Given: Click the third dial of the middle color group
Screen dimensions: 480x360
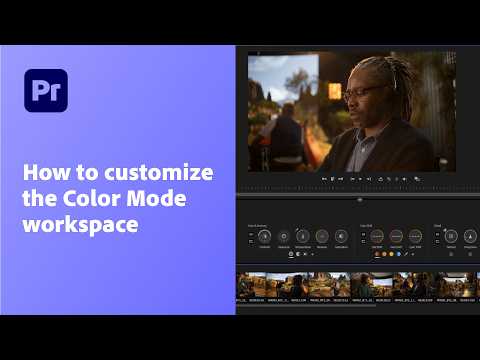Looking at the screenshot, I should (x=415, y=236).
